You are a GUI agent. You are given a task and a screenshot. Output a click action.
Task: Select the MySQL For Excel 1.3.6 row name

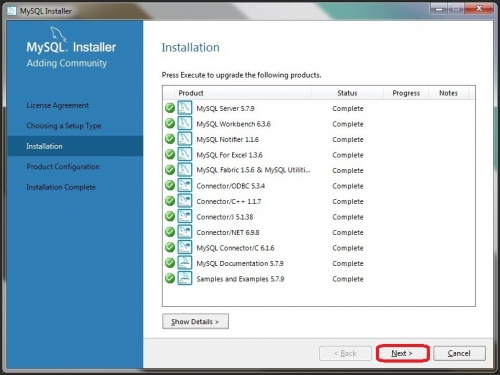(229, 155)
